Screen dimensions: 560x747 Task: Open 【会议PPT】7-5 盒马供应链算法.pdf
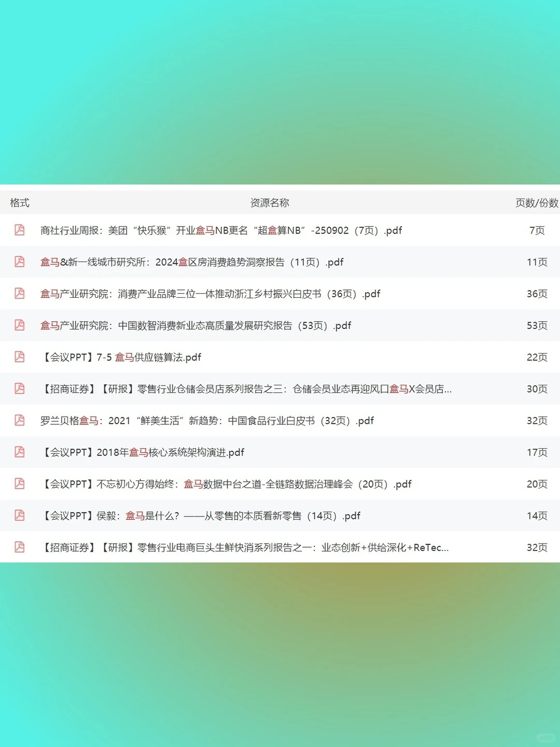coord(121,357)
